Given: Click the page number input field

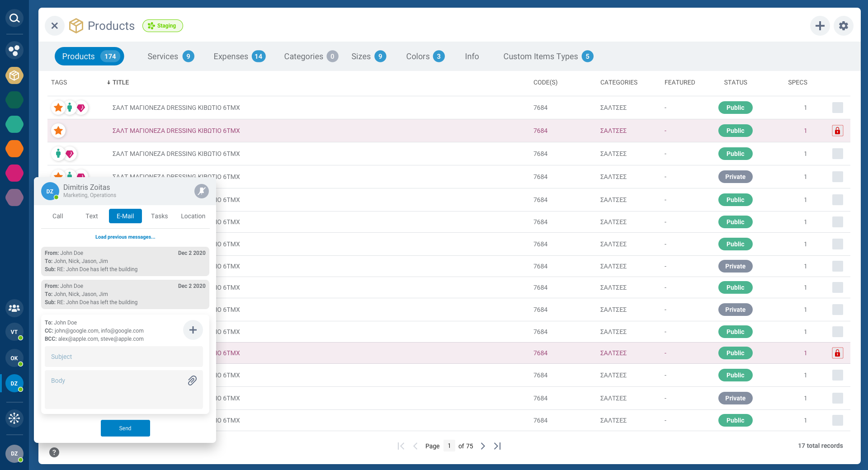Looking at the screenshot, I should (449, 446).
